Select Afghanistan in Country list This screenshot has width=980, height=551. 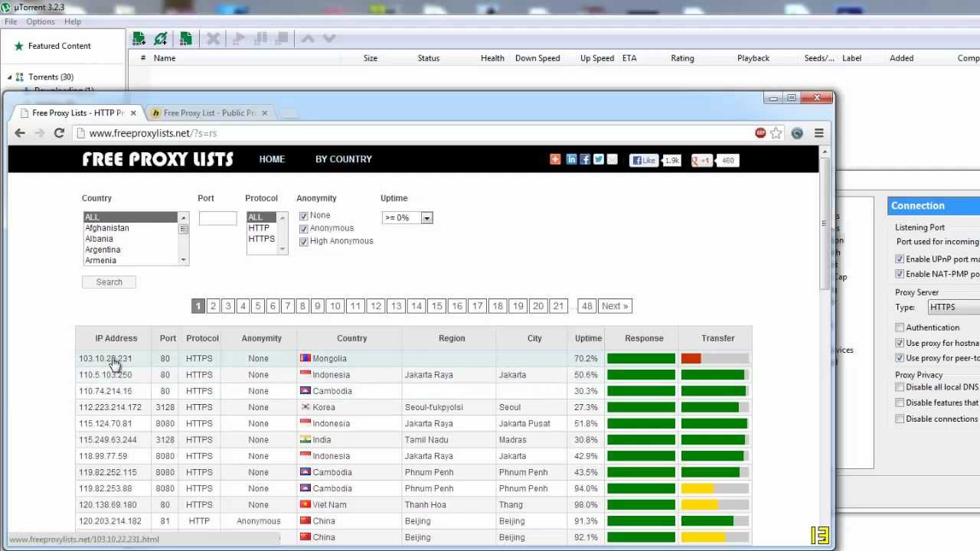[107, 228]
